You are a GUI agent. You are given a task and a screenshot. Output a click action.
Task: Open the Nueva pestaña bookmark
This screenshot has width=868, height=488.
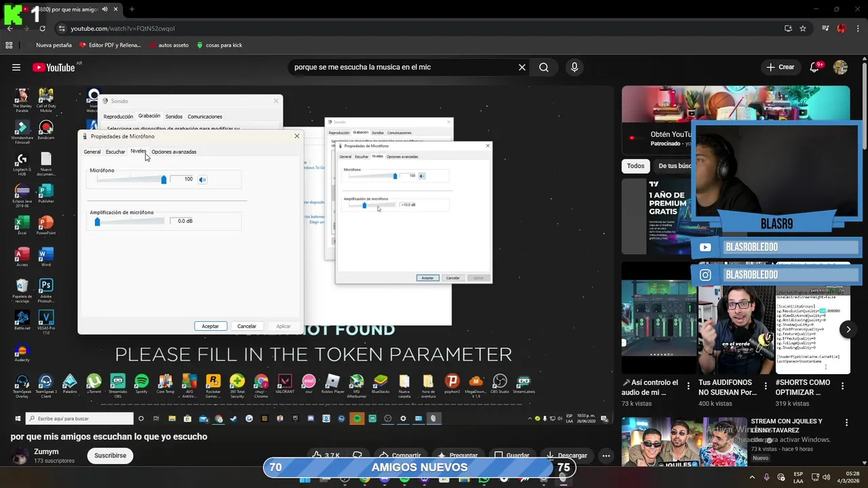coord(49,45)
